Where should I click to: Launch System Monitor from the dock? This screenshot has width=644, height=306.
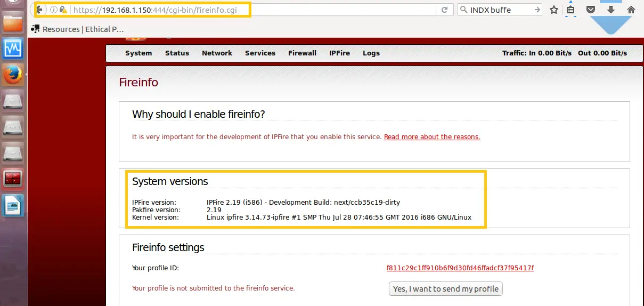tap(13, 49)
